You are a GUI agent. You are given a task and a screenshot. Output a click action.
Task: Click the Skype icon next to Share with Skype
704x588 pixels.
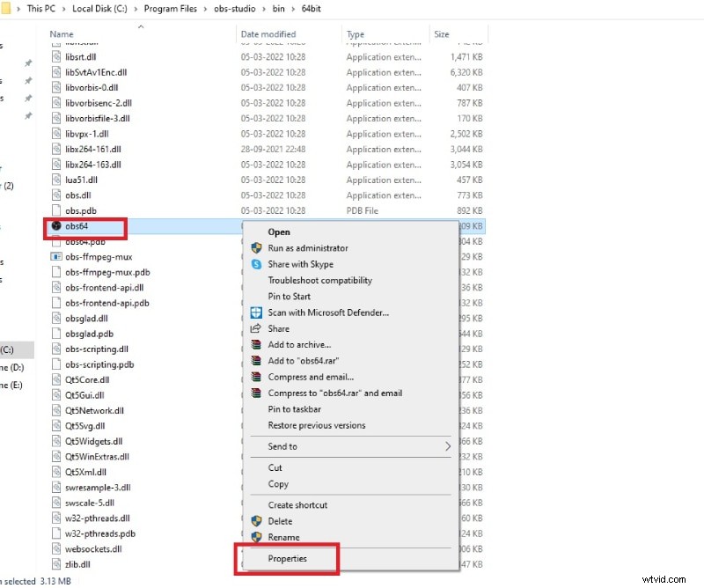(257, 264)
